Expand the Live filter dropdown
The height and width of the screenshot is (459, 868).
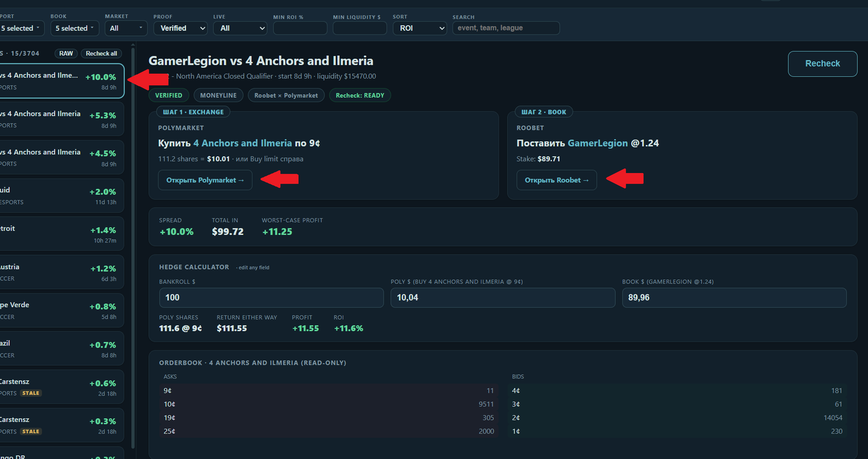tap(240, 28)
